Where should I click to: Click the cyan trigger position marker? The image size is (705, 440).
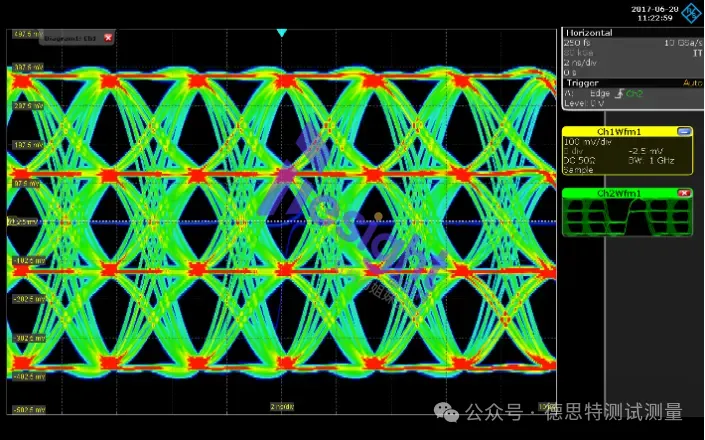[282, 33]
